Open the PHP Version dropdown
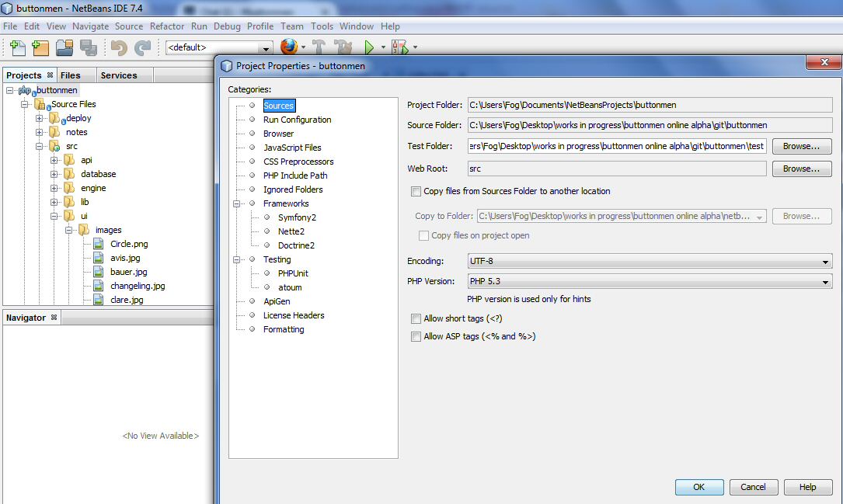 click(650, 282)
